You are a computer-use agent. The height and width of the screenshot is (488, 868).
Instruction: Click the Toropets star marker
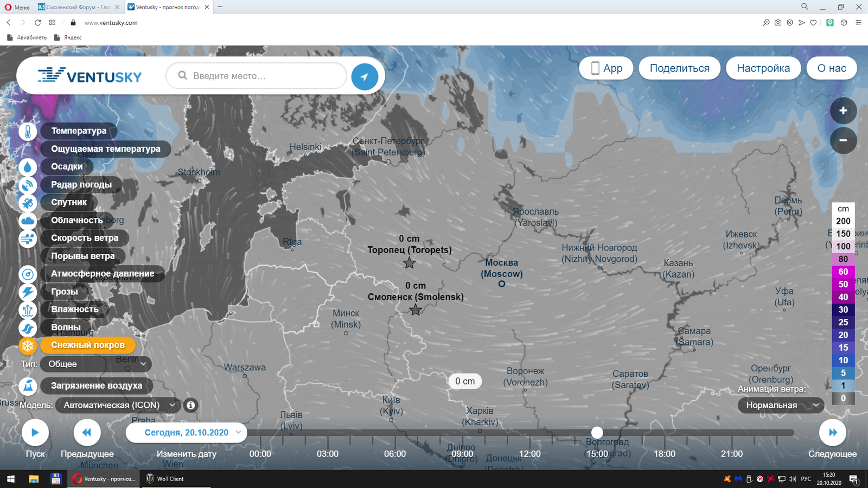point(409,263)
